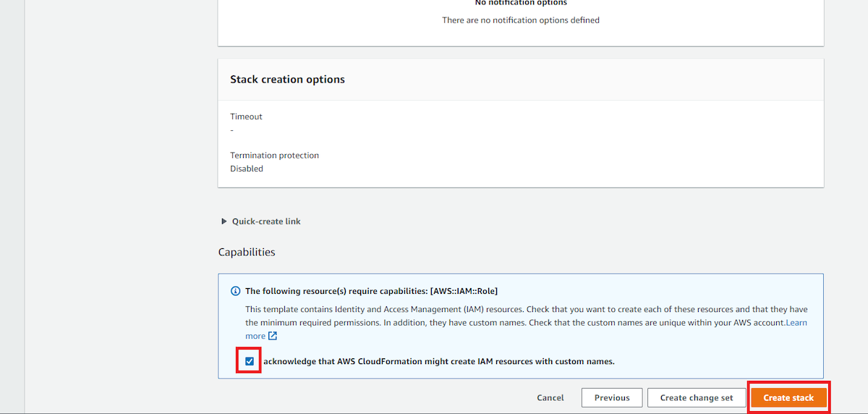
Task: Click 'There are no notification options defined' text
Action: (521, 20)
